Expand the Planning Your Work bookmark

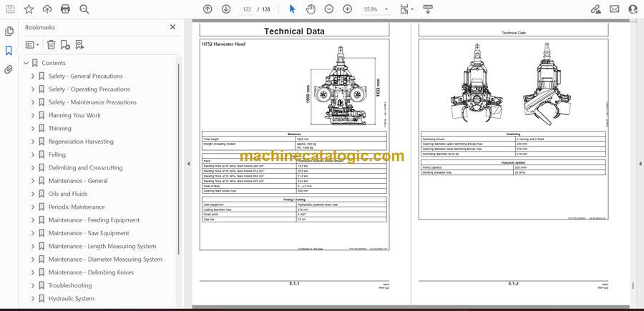click(33, 115)
